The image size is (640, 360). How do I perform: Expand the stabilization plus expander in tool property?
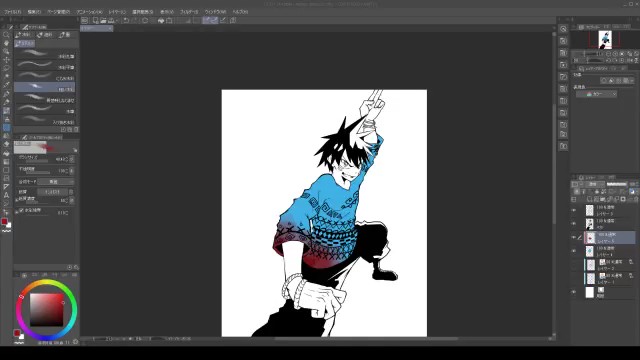tap(16, 211)
